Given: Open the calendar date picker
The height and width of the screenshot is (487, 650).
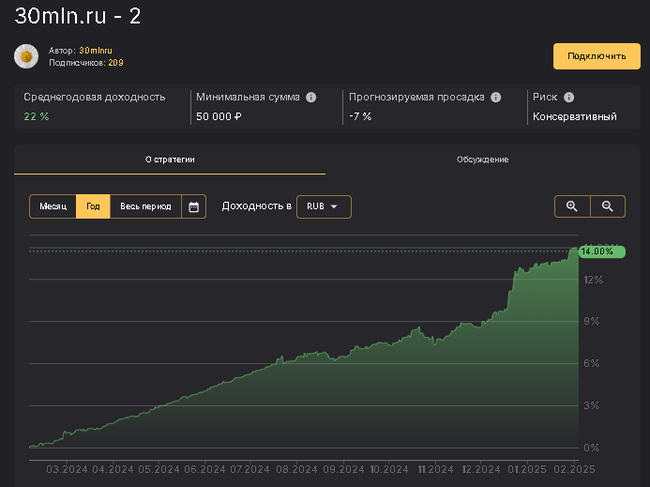Looking at the screenshot, I should (194, 207).
